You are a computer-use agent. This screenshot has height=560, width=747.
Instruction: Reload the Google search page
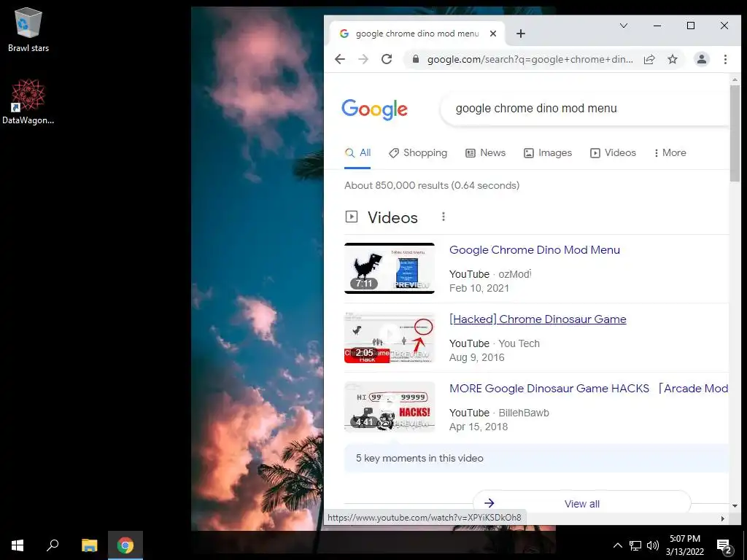pyautogui.click(x=387, y=59)
